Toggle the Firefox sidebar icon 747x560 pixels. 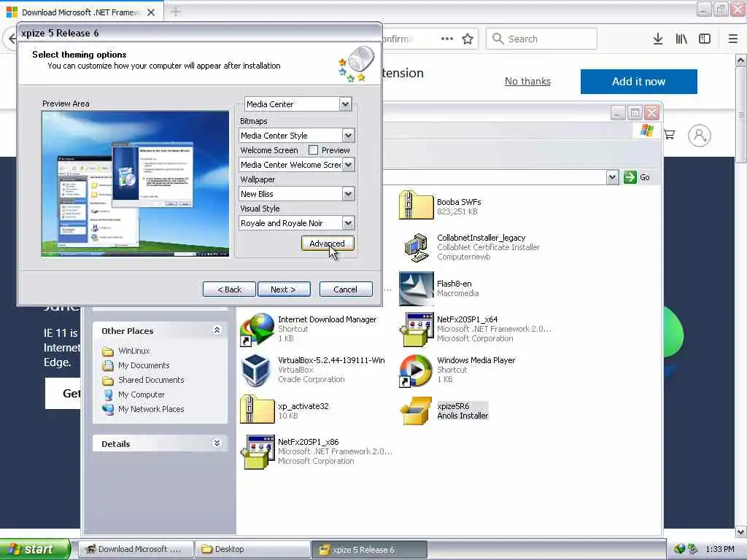point(705,39)
